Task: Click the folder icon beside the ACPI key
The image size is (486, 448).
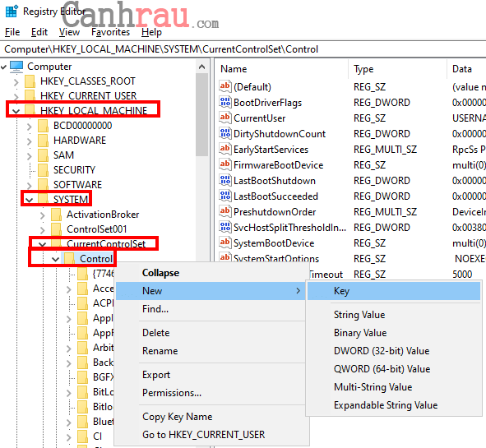Action: click(x=82, y=303)
